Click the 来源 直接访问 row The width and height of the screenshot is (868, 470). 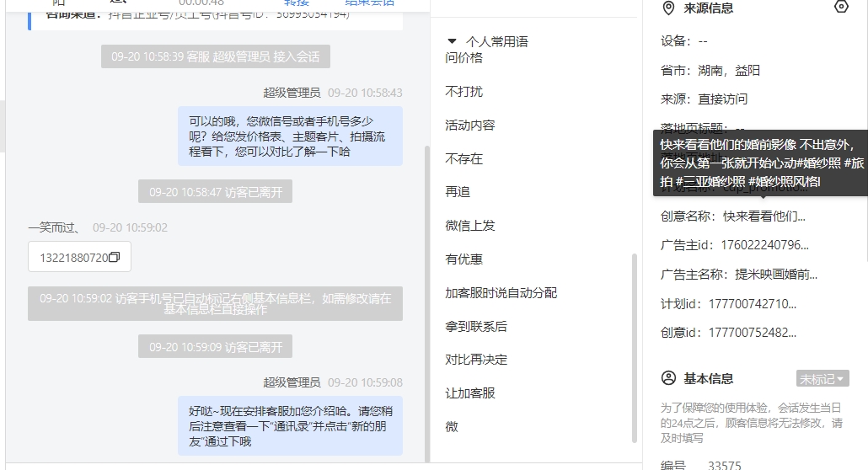[704, 99]
